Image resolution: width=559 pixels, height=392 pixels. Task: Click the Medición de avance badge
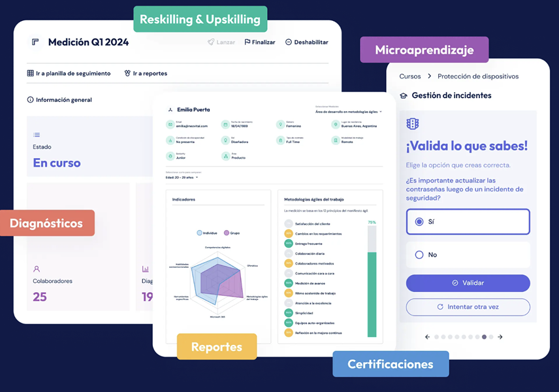point(289,283)
